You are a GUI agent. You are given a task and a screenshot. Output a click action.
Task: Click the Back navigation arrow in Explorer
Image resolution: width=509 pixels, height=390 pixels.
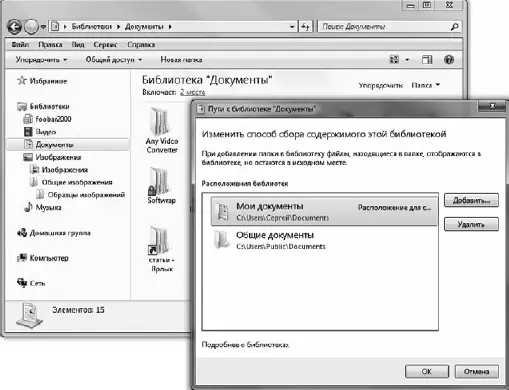click(14, 27)
